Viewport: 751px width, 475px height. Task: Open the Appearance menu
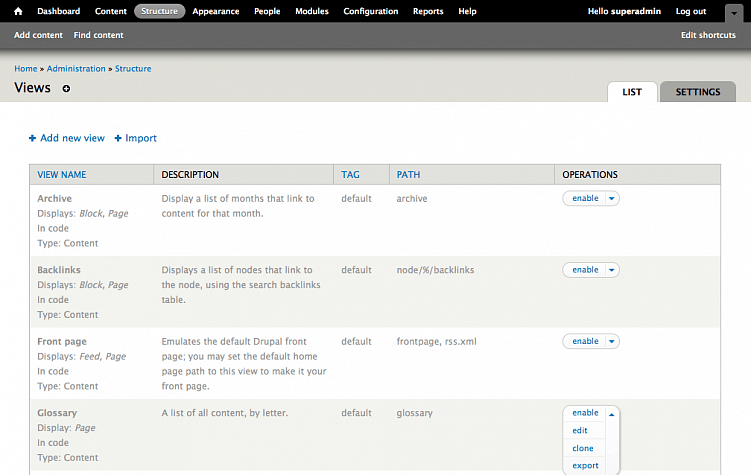(215, 11)
